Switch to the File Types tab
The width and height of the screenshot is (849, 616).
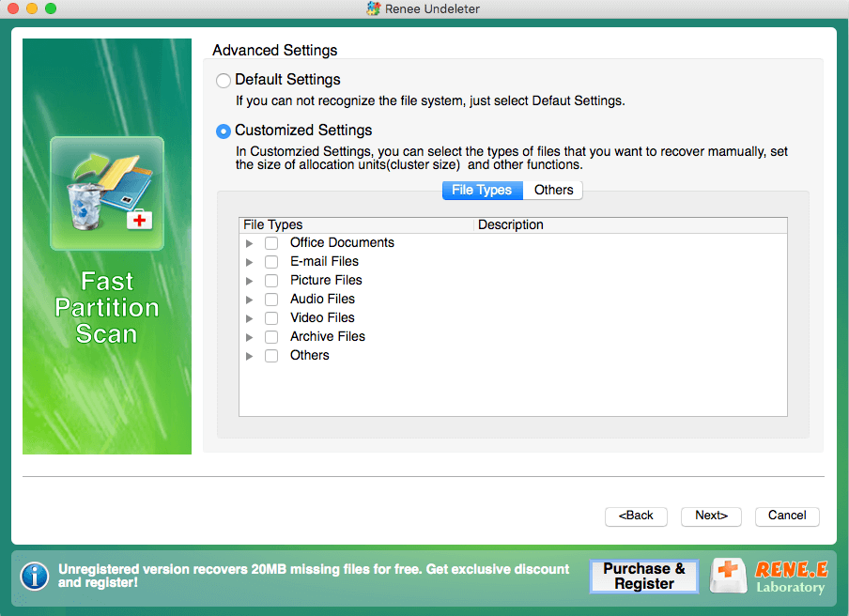482,190
